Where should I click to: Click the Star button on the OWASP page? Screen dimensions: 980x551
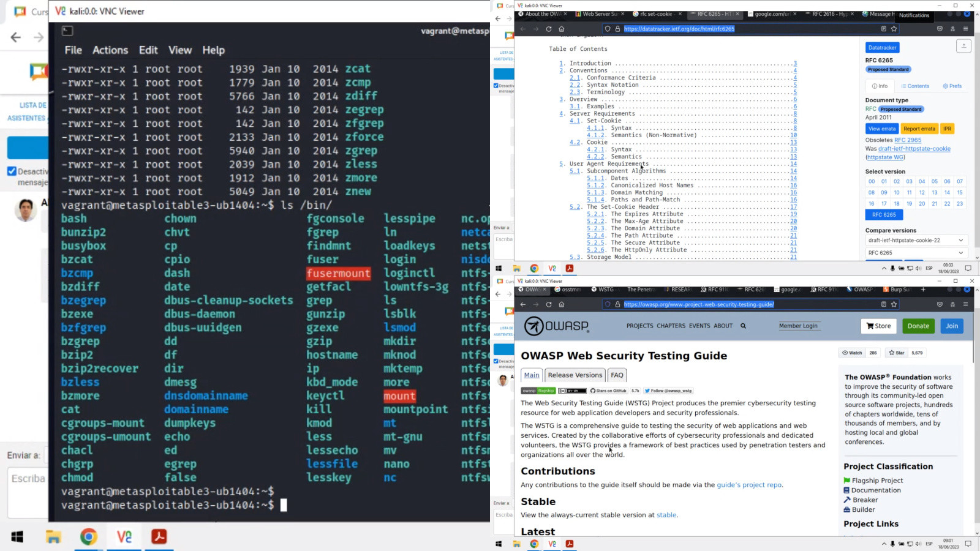click(896, 353)
